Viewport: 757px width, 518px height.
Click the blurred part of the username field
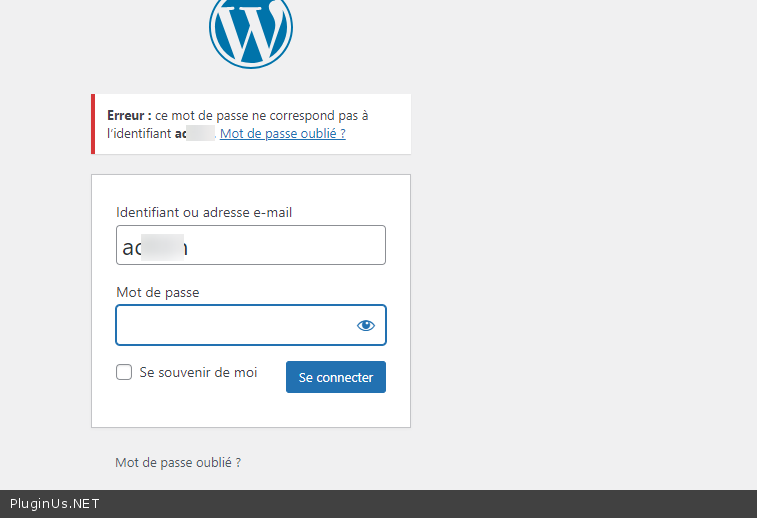coord(163,245)
